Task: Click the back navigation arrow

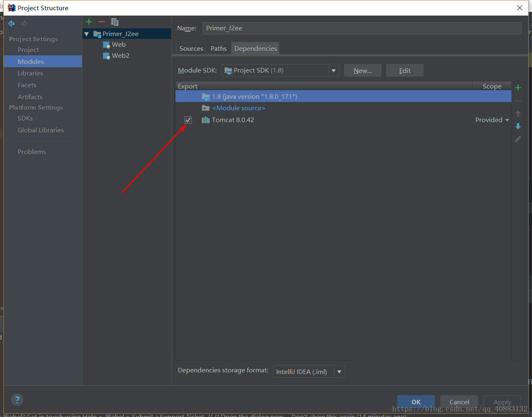Action: pyautogui.click(x=11, y=24)
